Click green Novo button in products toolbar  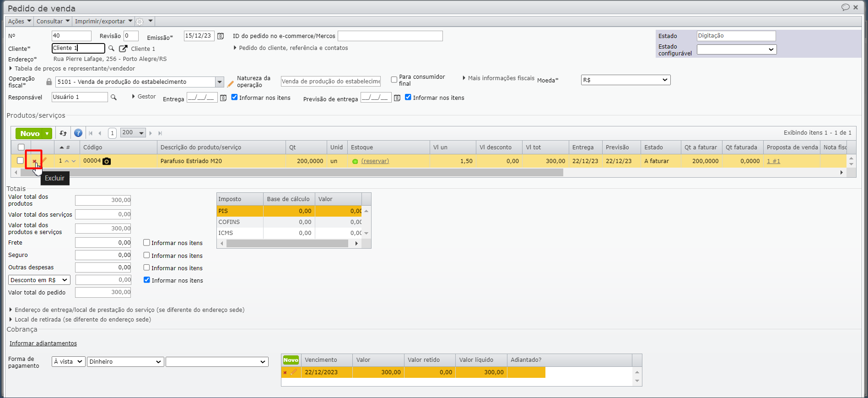pos(30,134)
